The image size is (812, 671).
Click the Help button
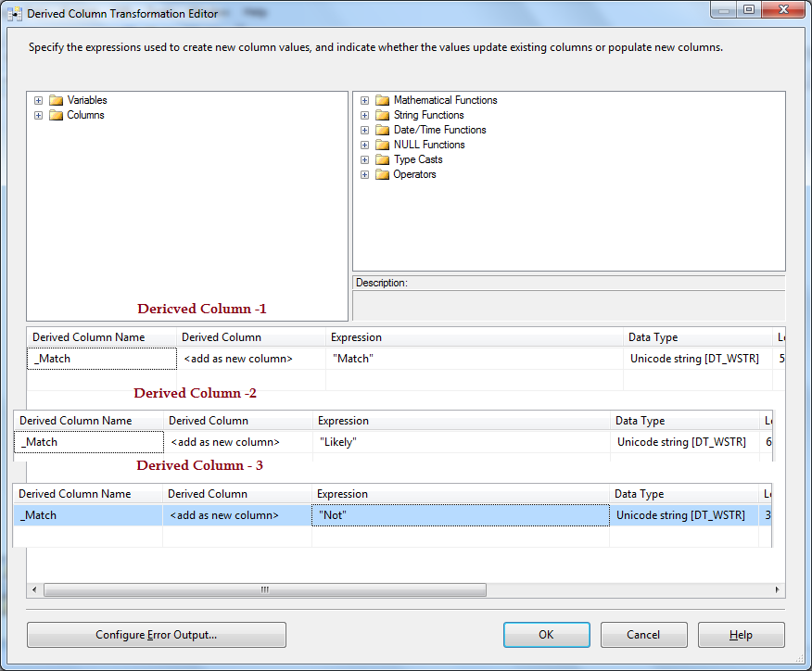pyautogui.click(x=741, y=635)
